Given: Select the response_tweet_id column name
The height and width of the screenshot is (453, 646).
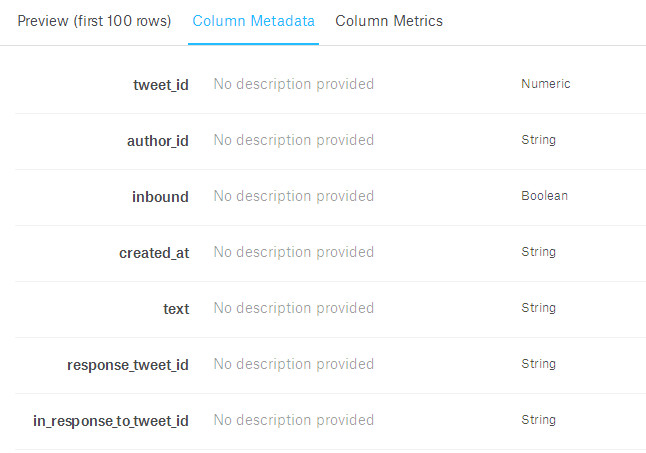Looking at the screenshot, I should (128, 365).
